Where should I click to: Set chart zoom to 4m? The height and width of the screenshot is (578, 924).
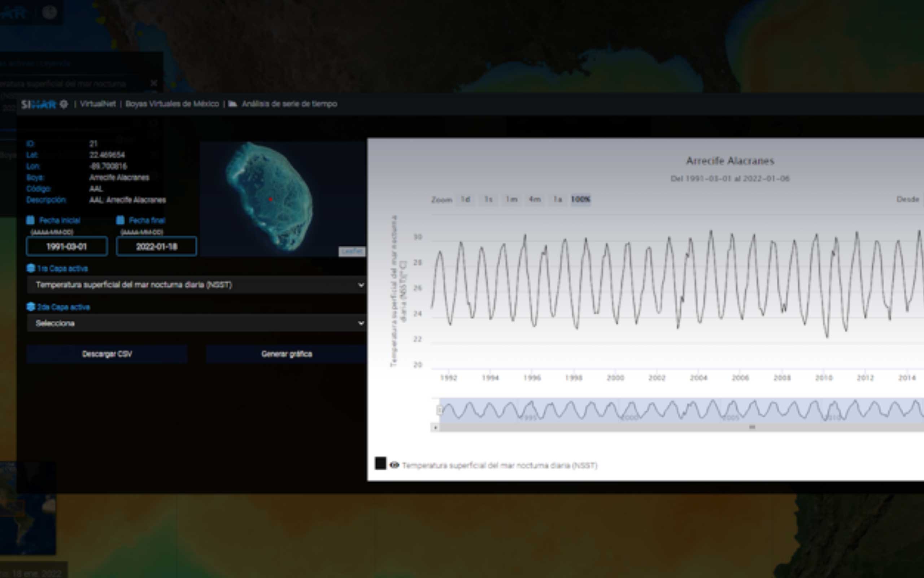pyautogui.click(x=535, y=199)
